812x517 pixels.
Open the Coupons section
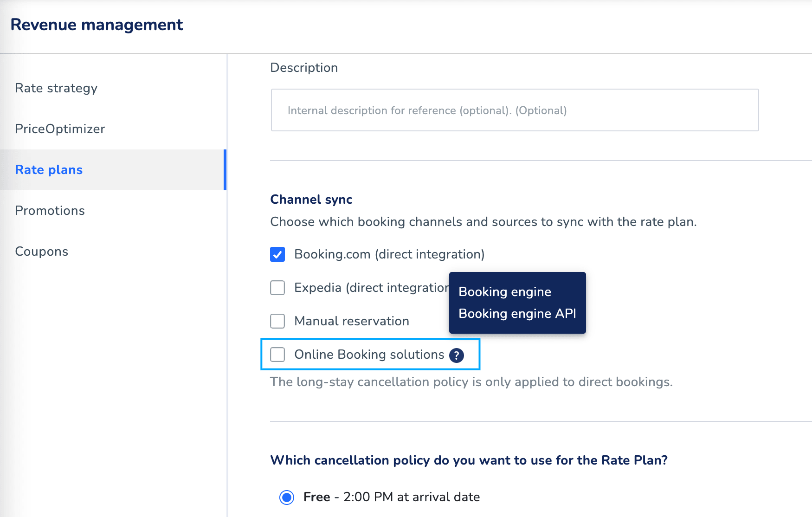tap(41, 252)
